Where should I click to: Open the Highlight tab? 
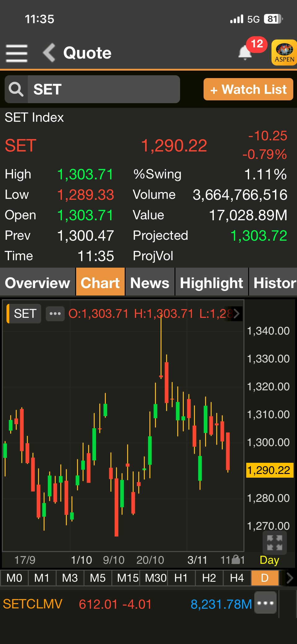212,283
